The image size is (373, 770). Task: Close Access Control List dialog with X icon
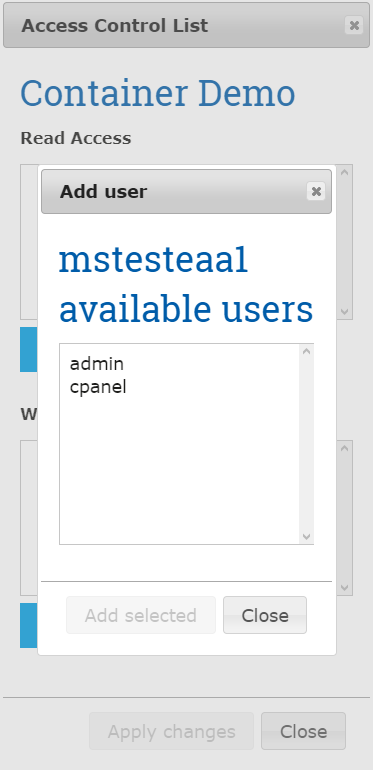354,25
